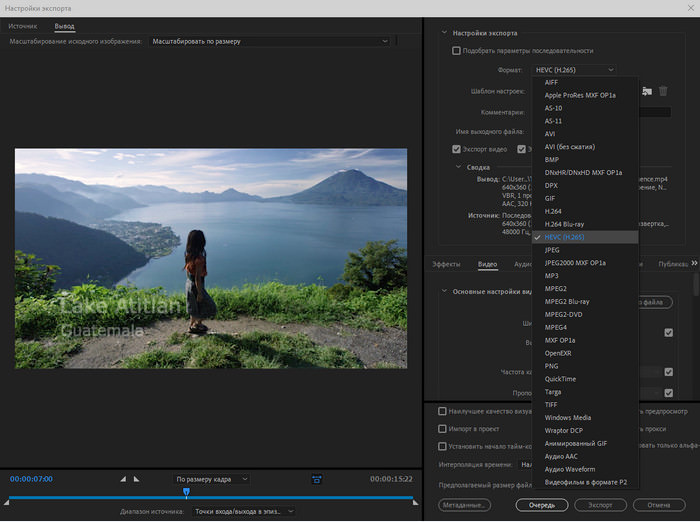
Task: Toggle the checkbox next to Экспорт видео
Action: 521,149
